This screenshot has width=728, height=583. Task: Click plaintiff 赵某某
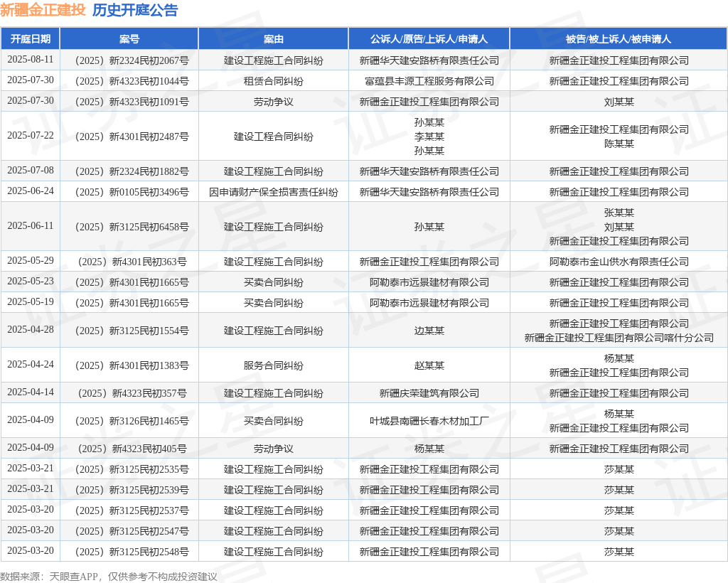point(429,365)
